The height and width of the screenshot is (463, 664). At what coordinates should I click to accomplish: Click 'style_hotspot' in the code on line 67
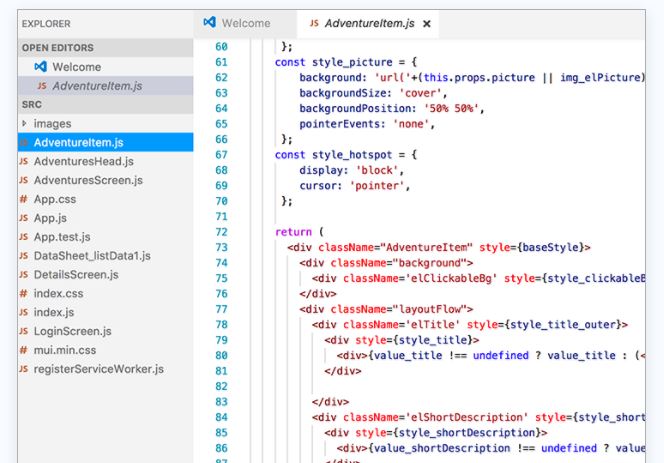[352, 155]
